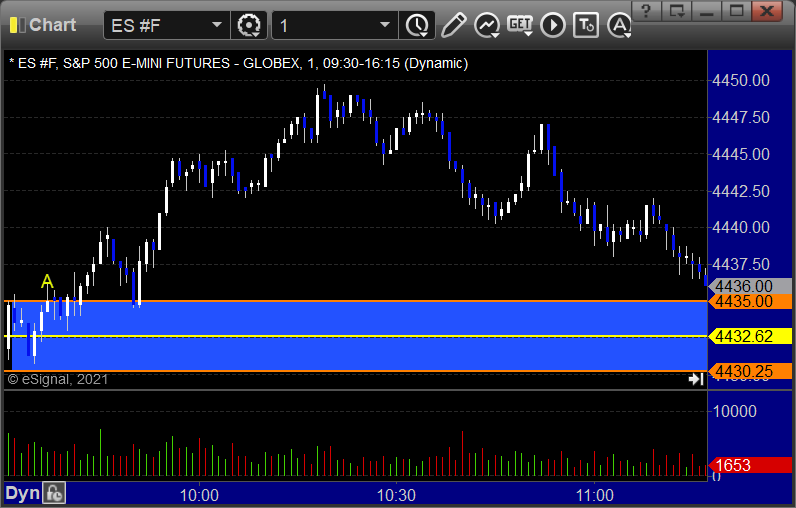
Task: Expand the interval 1 dropdown arrow
Action: click(x=385, y=25)
